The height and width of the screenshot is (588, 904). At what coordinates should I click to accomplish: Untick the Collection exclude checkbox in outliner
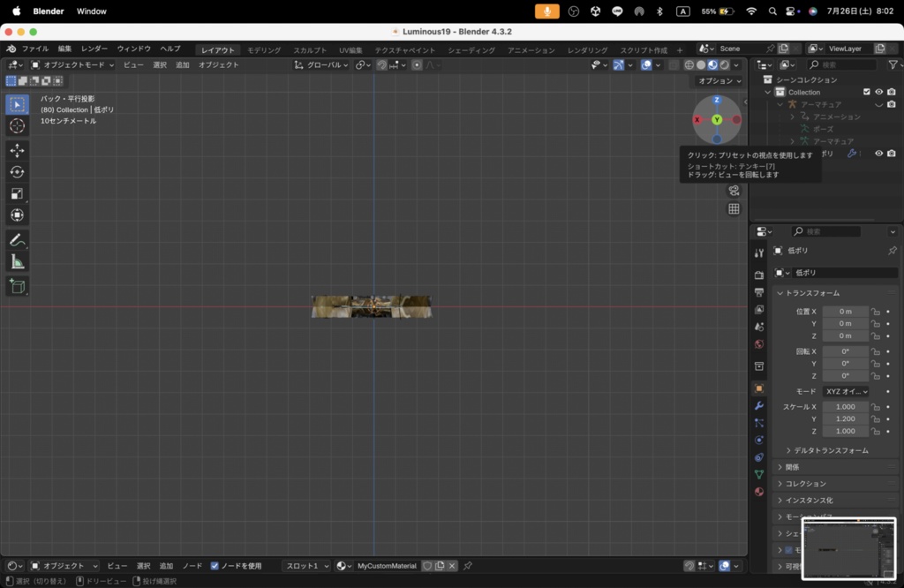866,92
